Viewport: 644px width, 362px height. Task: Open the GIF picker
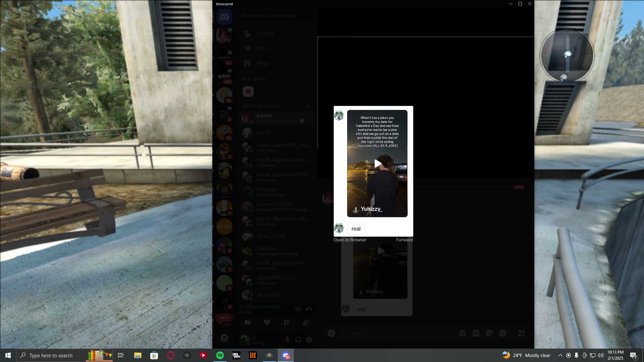coord(476,333)
